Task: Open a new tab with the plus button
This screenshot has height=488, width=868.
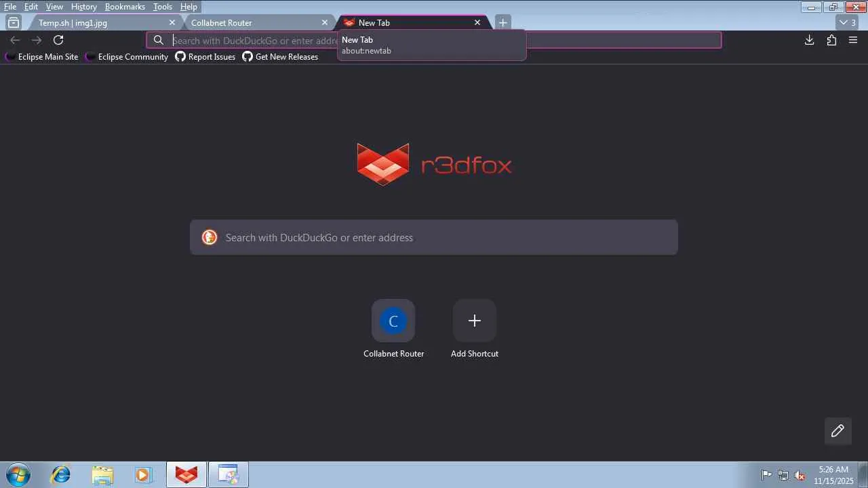Action: 502,22
